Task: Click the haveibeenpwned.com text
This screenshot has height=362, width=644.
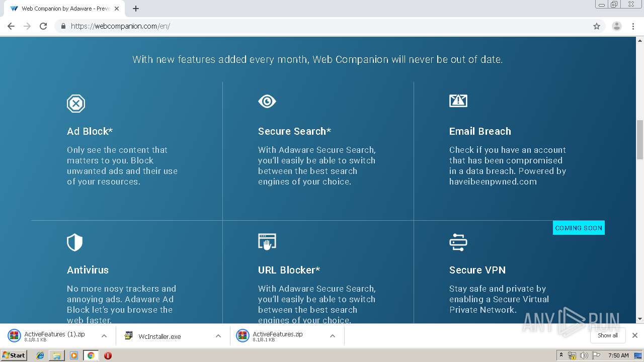Action: tap(493, 182)
